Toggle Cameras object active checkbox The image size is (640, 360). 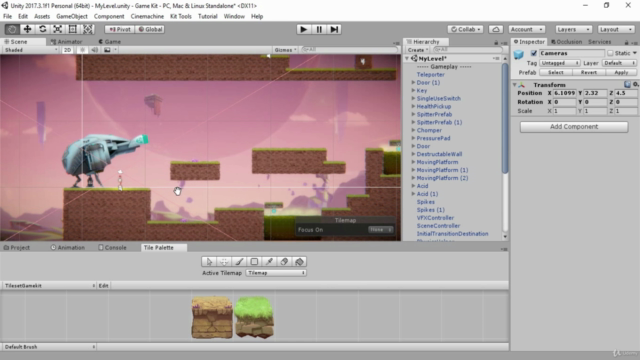533,53
